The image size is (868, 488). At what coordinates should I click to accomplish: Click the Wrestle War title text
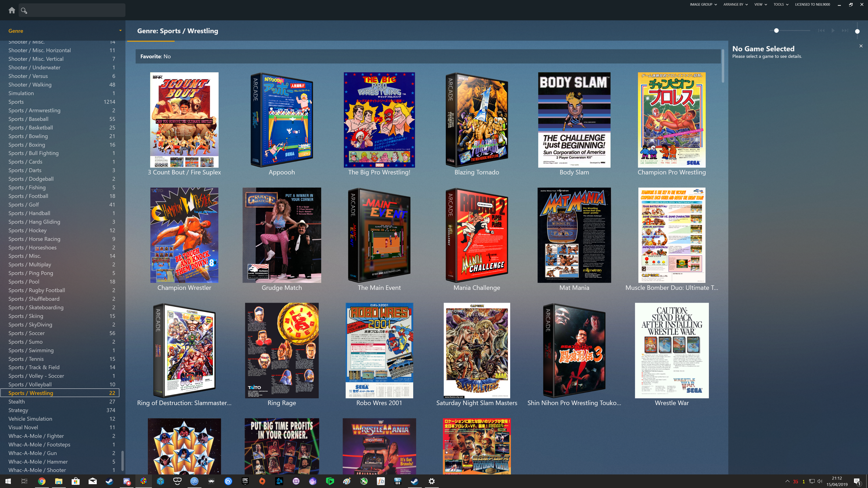point(672,403)
